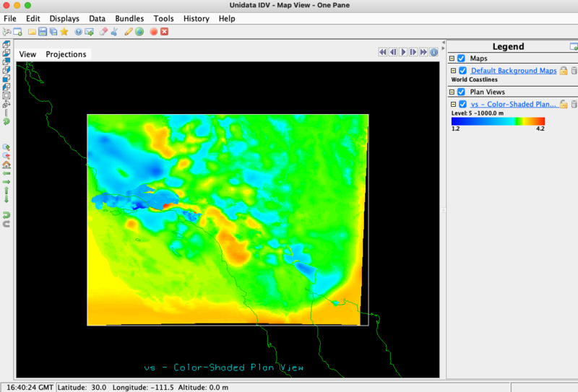The image size is (578, 392).
Task: Toggle the vs Color-Shaded Plan checkbox
Action: pos(462,104)
